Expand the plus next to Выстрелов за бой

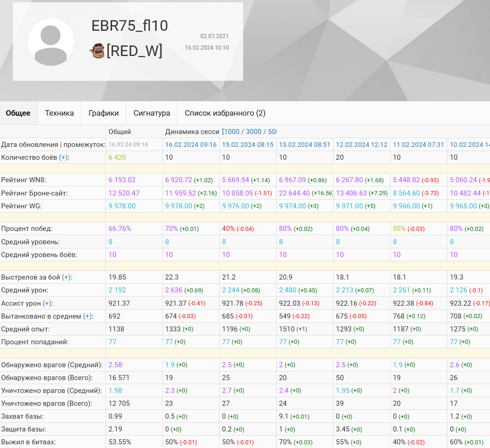[67, 277]
